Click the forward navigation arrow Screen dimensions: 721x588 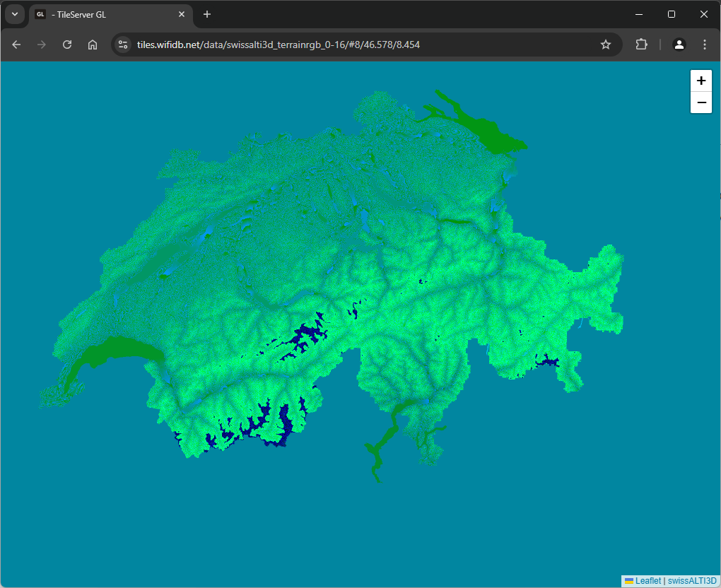tap(42, 45)
